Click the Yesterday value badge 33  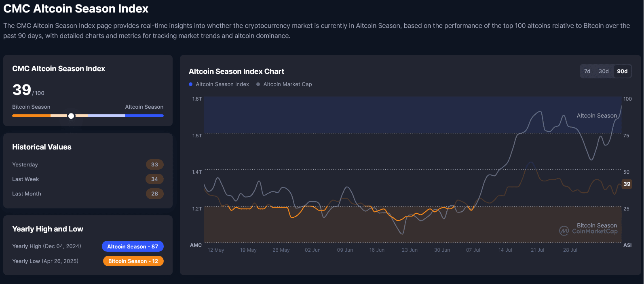pos(154,164)
